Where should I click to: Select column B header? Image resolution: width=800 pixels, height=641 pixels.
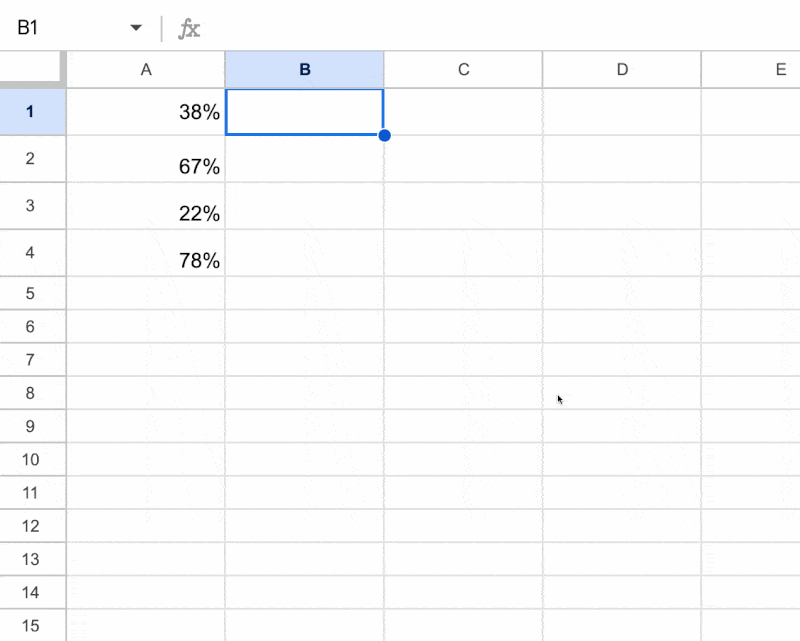[x=304, y=69]
